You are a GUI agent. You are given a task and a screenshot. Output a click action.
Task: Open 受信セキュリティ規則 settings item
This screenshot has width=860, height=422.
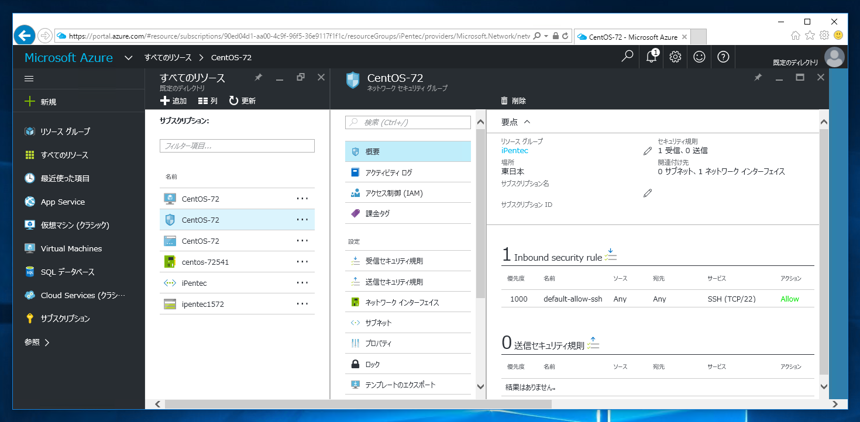408,261
